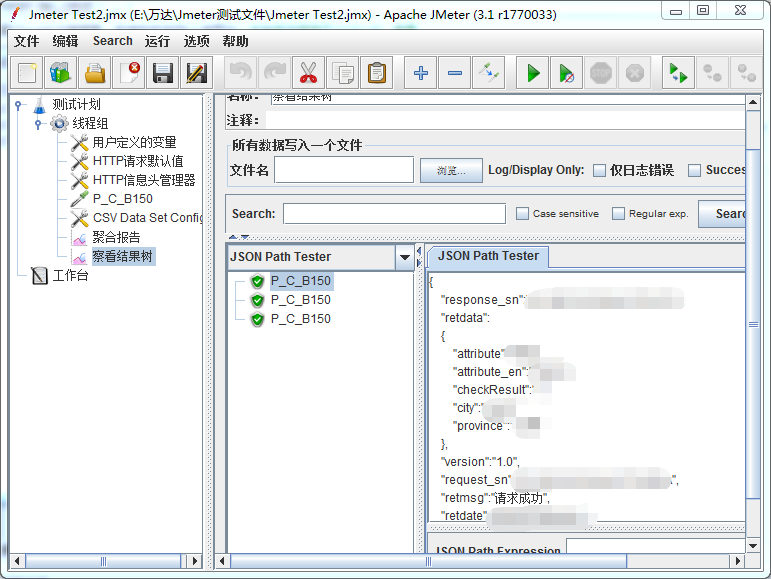Collapse all with the minus icon
Viewport: 771px width, 579px height.
point(455,73)
